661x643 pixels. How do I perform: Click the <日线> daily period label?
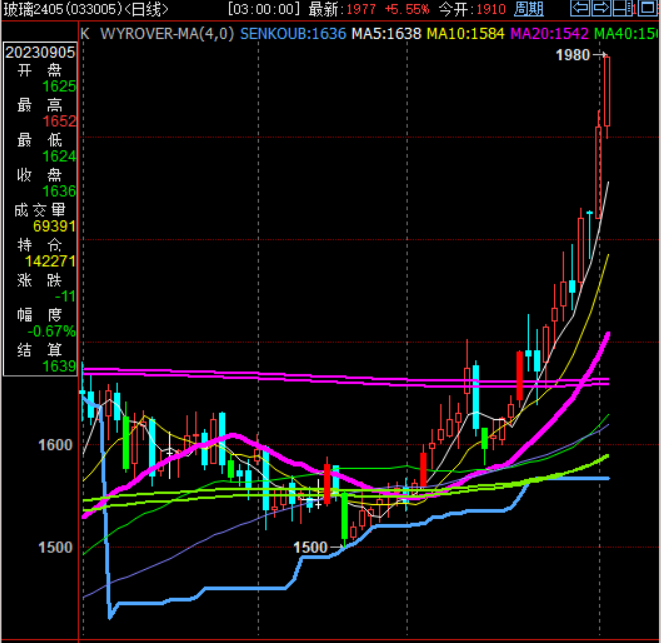(147, 9)
